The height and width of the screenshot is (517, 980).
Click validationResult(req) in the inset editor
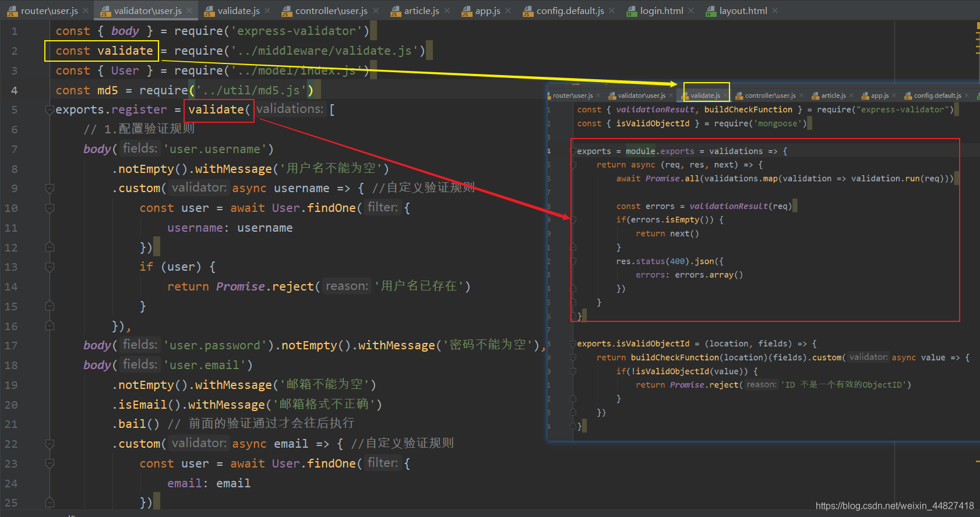pos(740,206)
